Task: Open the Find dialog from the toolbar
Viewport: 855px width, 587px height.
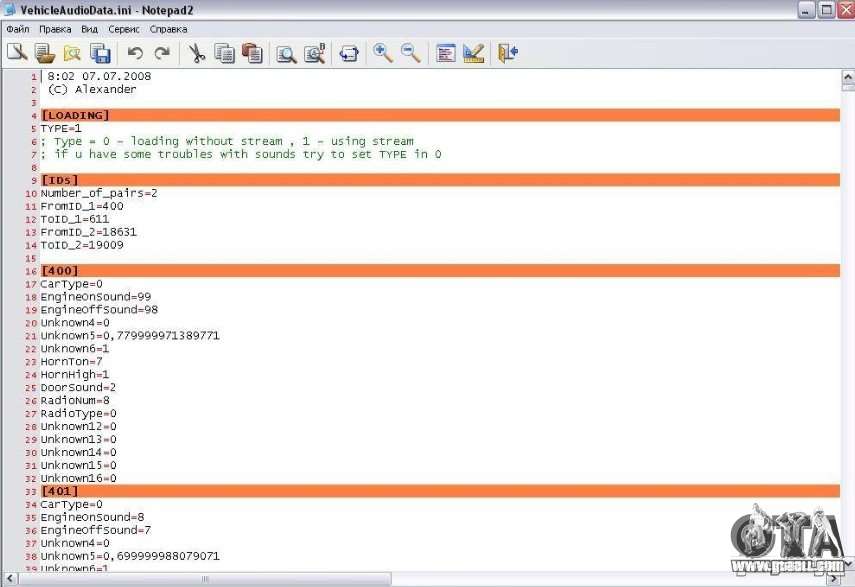Action: coord(286,53)
